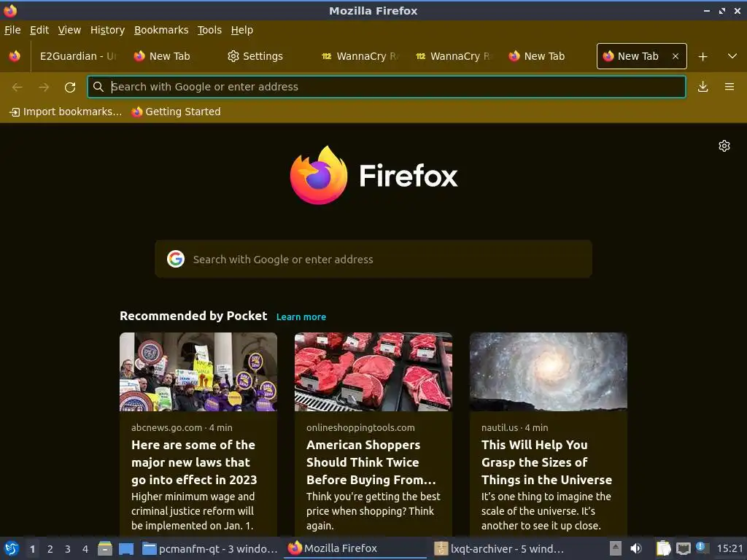Screen dimensions: 747x560
Task: Launch the file manager quicklaunch icon
Action: coord(105,548)
